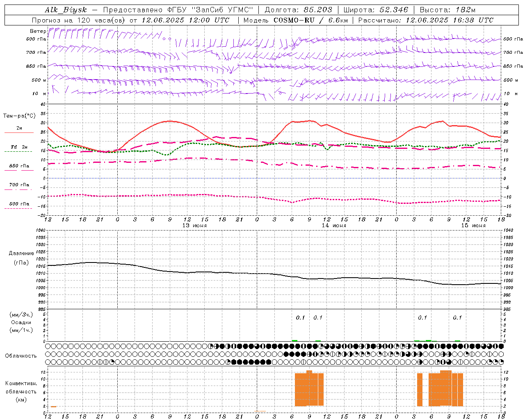Click the 1040 value on the left pressure axis

pyautogui.click(x=41, y=230)
